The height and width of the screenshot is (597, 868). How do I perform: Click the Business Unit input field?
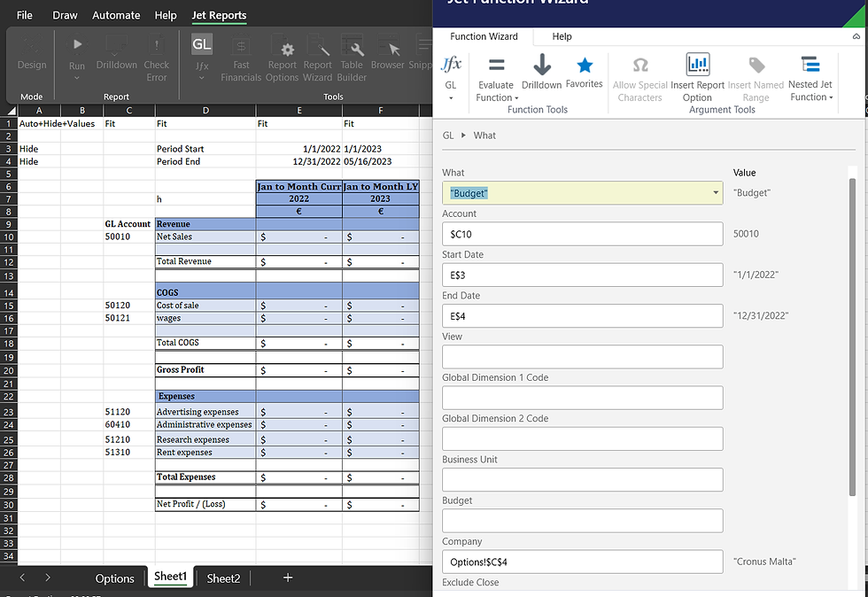click(x=583, y=479)
